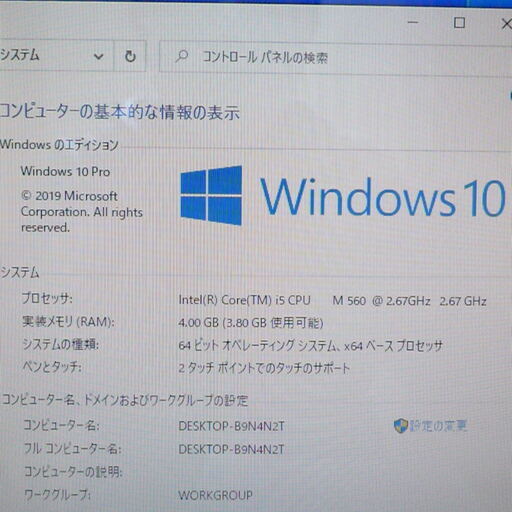Minimize the System window
512x512 pixels.
click(413, 23)
